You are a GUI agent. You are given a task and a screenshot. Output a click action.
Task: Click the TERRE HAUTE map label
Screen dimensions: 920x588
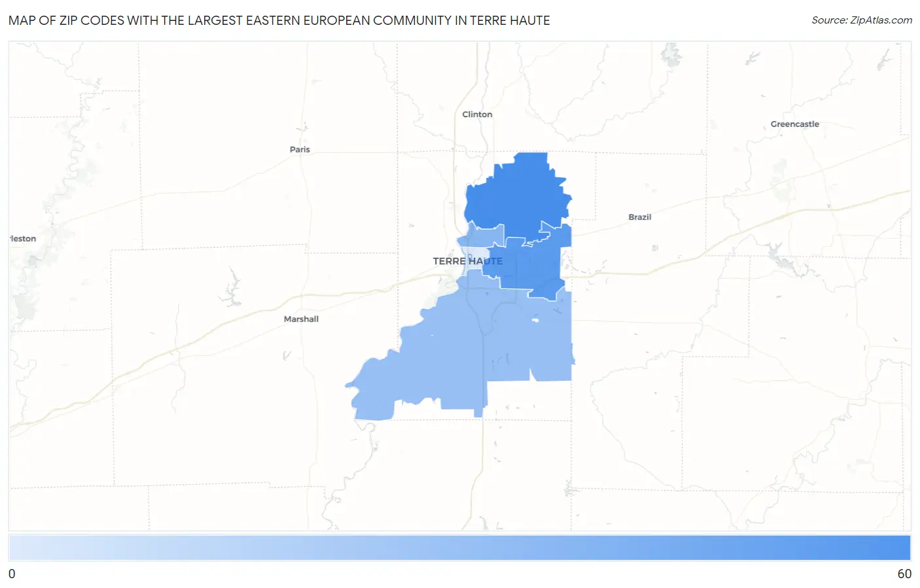click(468, 261)
